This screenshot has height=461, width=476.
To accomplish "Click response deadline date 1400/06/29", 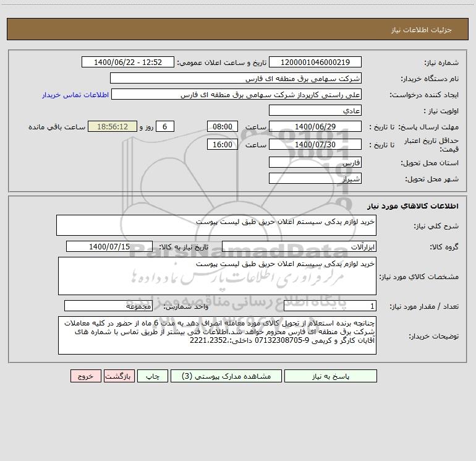I will 315,126.
